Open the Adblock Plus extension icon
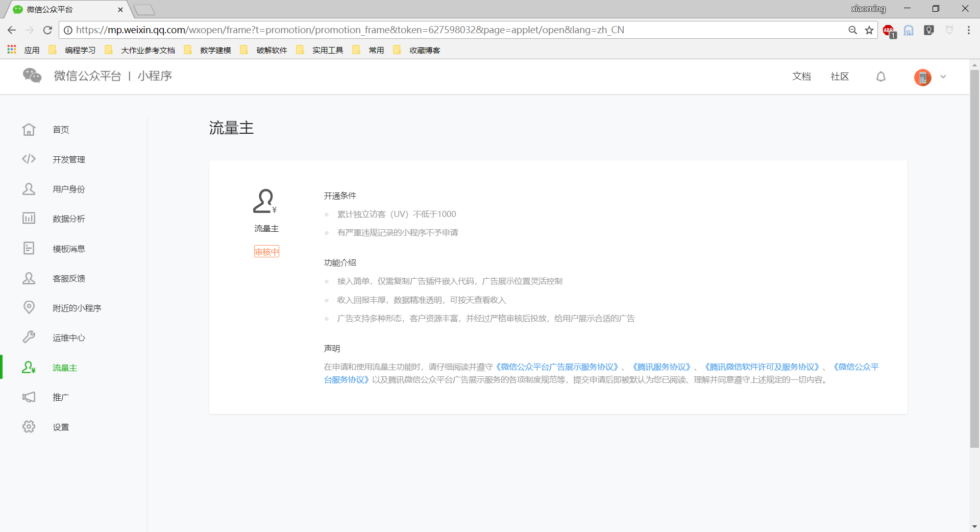Image resolution: width=980 pixels, height=532 pixels. pos(889,31)
